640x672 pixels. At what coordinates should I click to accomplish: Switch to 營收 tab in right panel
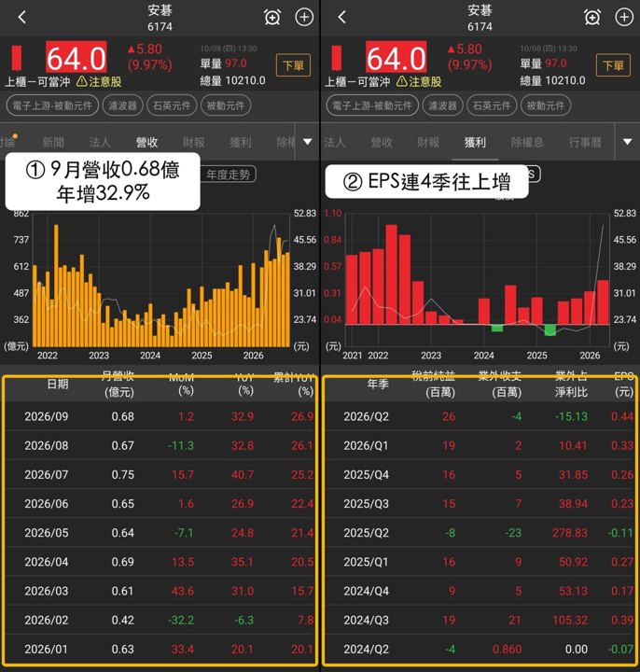[382, 142]
